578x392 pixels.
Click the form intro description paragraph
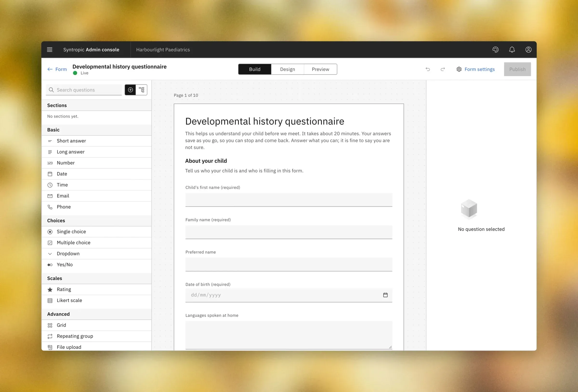[288, 141]
